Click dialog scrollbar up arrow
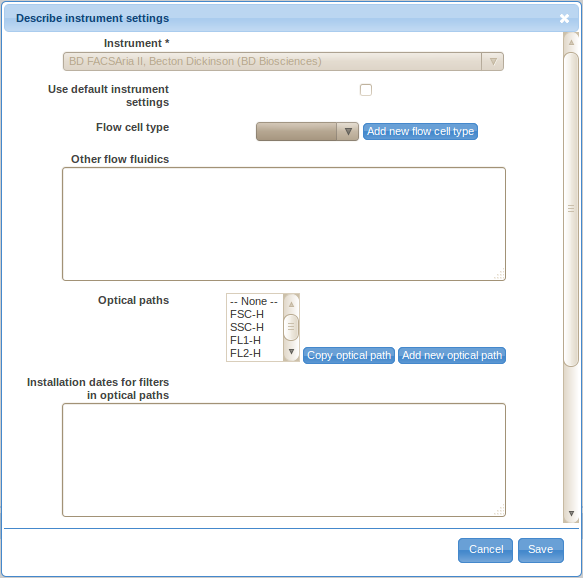This screenshot has width=583, height=578. [x=571, y=42]
